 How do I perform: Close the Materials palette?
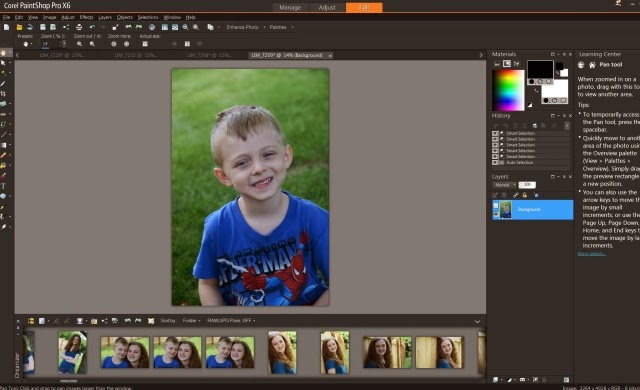click(570, 54)
